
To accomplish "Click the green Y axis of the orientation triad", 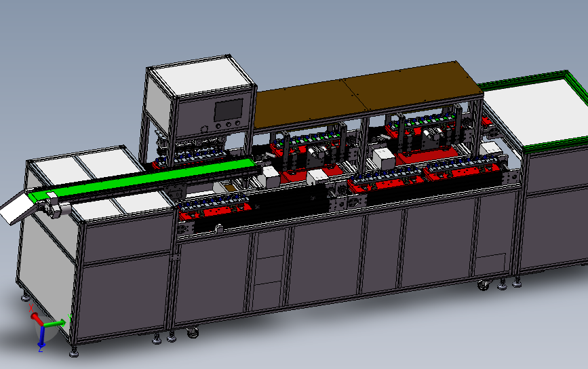I will point(55,324).
